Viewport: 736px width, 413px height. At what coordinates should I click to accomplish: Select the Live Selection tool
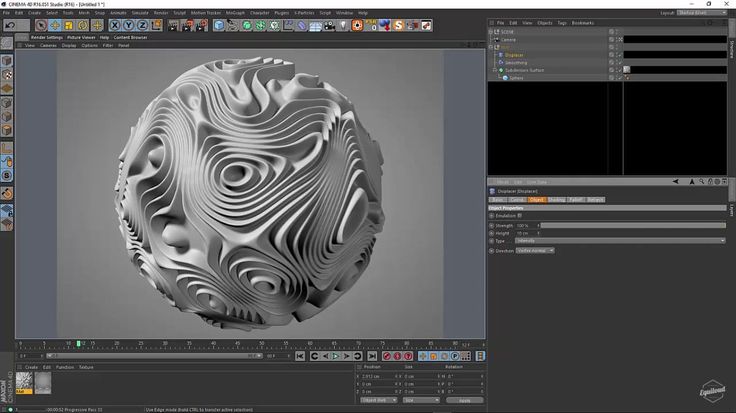(41, 25)
